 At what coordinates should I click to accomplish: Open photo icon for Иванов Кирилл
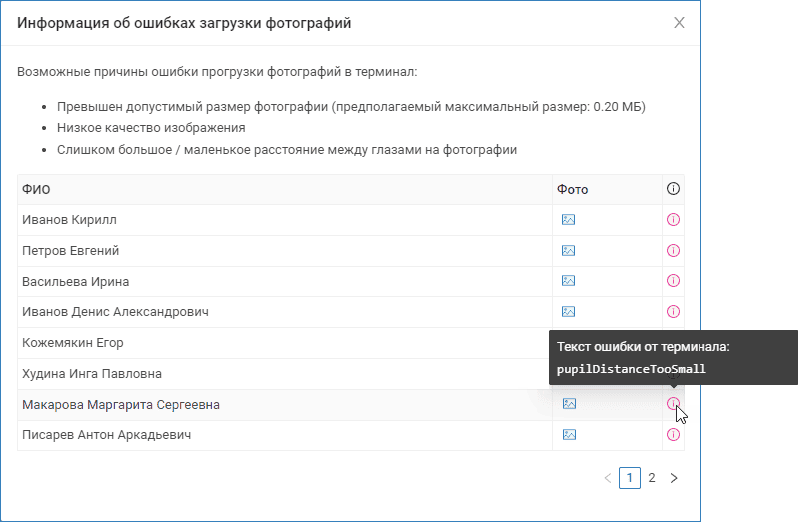coord(568,220)
